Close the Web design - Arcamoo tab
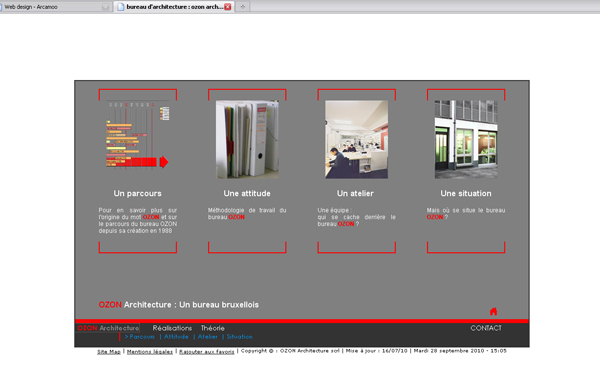The width and height of the screenshot is (600, 367). (105, 7)
